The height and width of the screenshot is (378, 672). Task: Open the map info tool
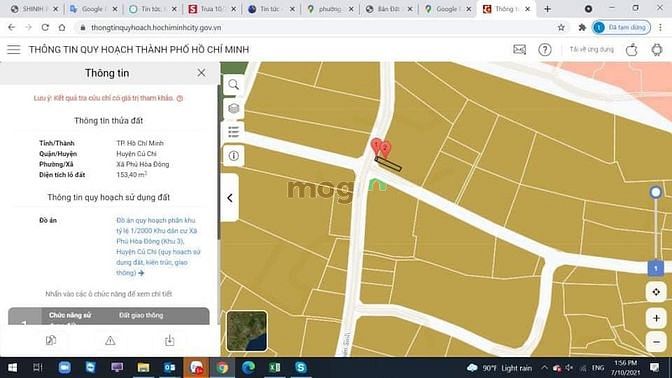tap(234, 156)
